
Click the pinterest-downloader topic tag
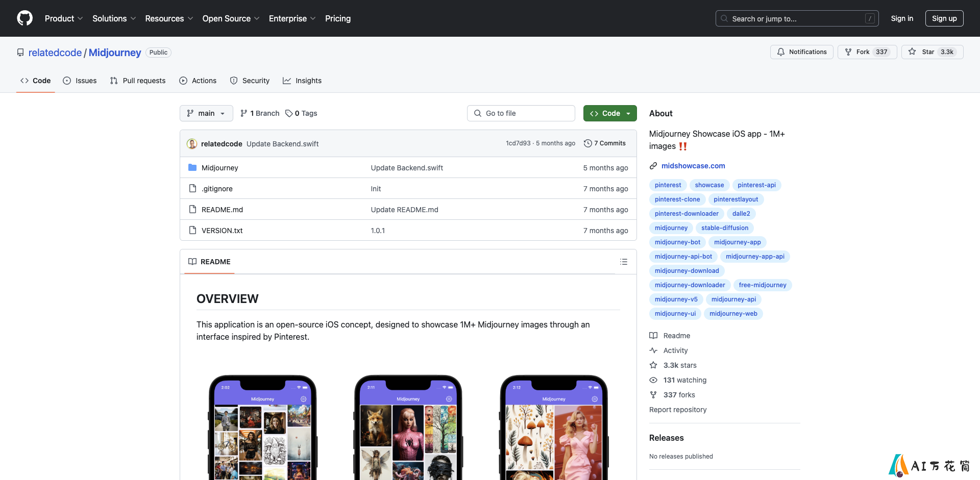pyautogui.click(x=687, y=214)
